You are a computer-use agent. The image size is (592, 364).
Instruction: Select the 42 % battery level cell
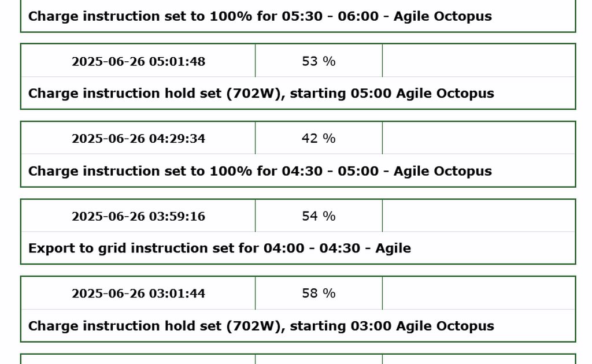coord(319,139)
